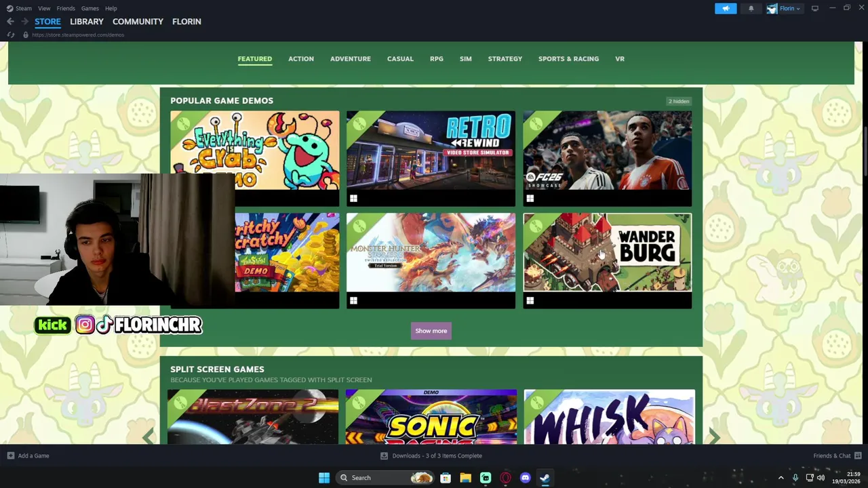
Task: Click Windows platform icon under Monster Hunter Stories
Action: (x=353, y=300)
